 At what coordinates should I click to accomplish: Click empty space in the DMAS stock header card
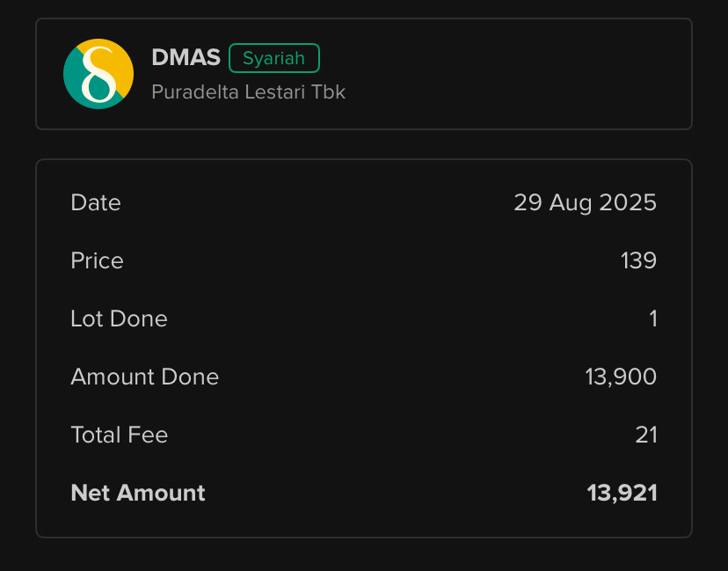511,74
